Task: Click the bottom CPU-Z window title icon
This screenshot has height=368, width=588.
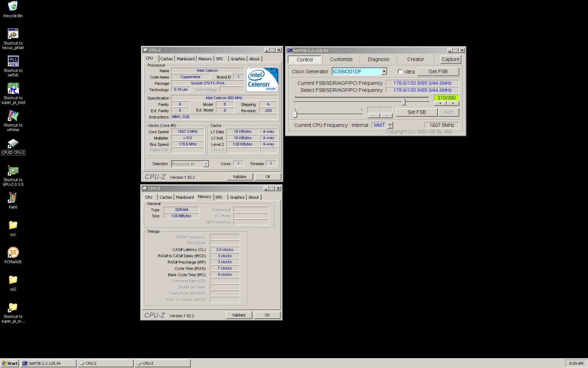Action: click(145, 188)
